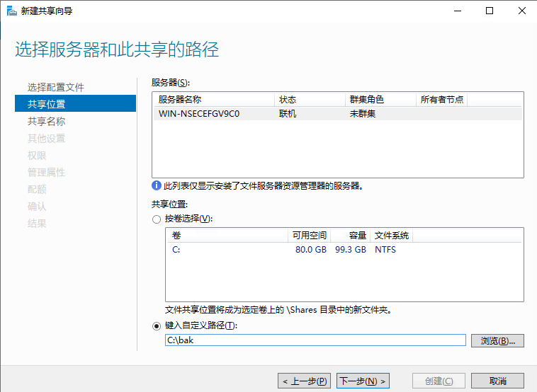537x392 pixels.
Task: Click the custom path field containing C:\bak
Action: 315,340
